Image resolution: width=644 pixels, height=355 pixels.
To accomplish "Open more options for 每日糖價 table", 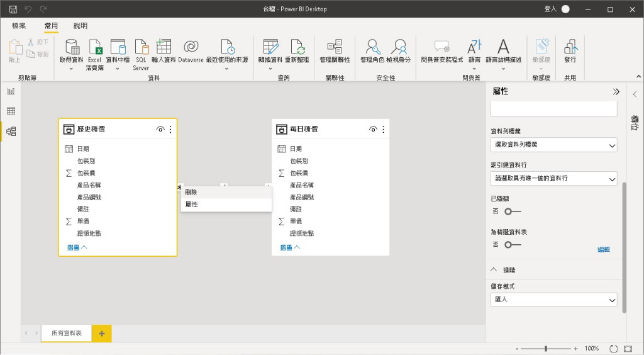I will (384, 130).
